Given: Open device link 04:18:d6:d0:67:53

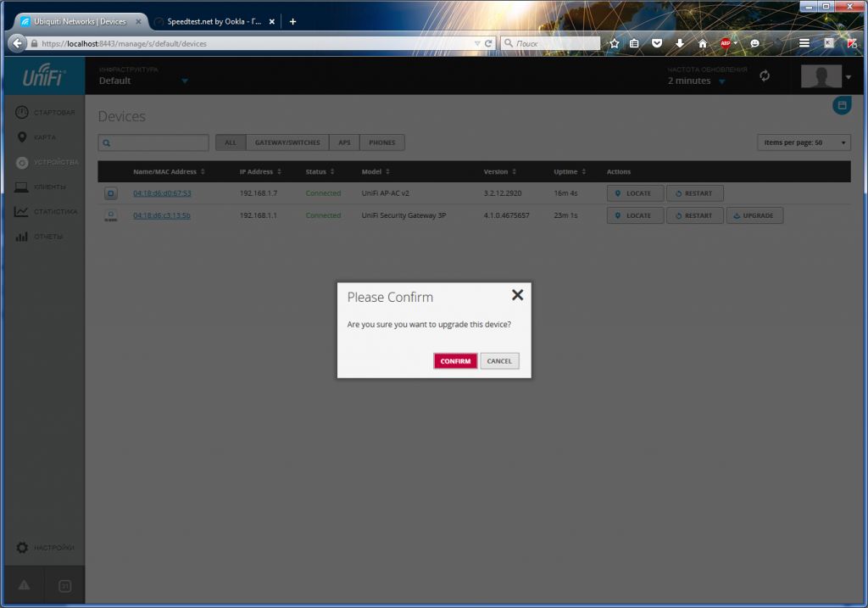Looking at the screenshot, I should coord(162,193).
